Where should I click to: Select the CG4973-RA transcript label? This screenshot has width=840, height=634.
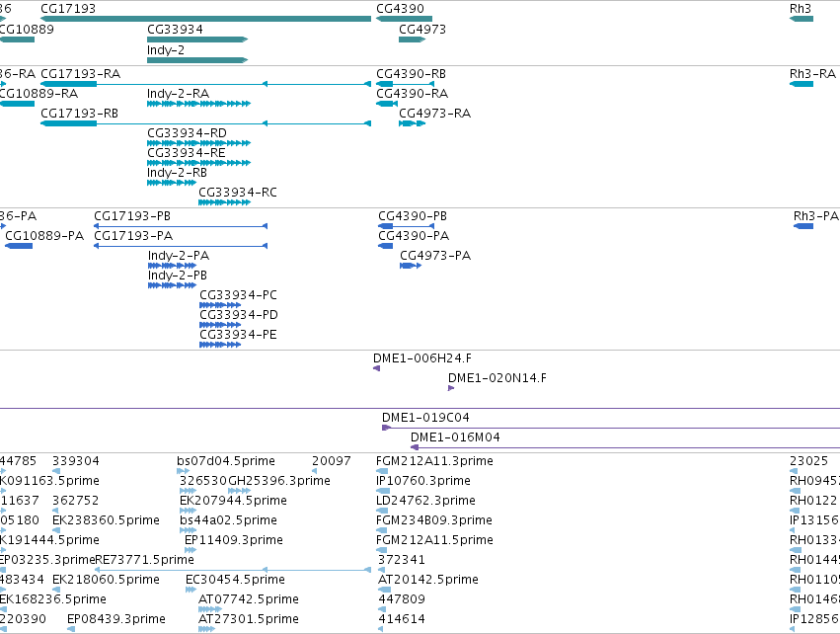435,114
